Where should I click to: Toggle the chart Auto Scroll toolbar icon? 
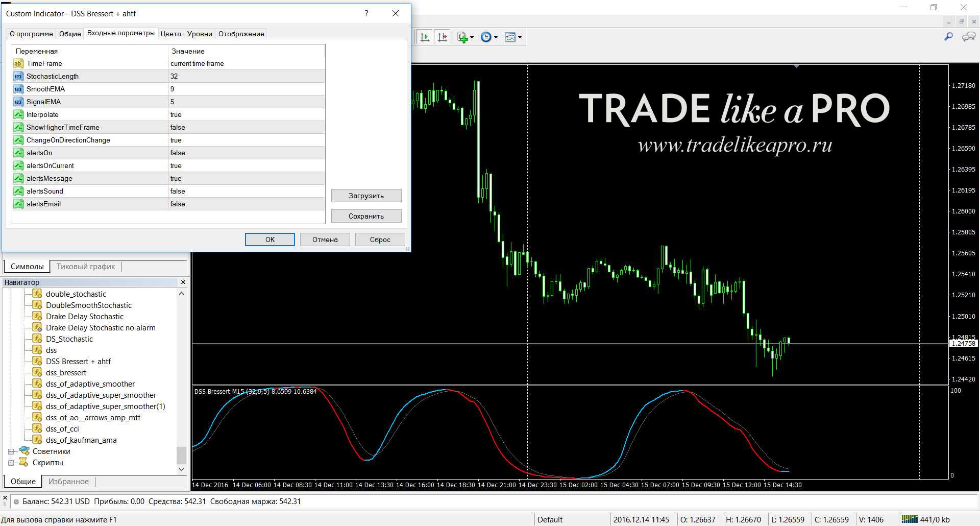pyautogui.click(x=425, y=37)
